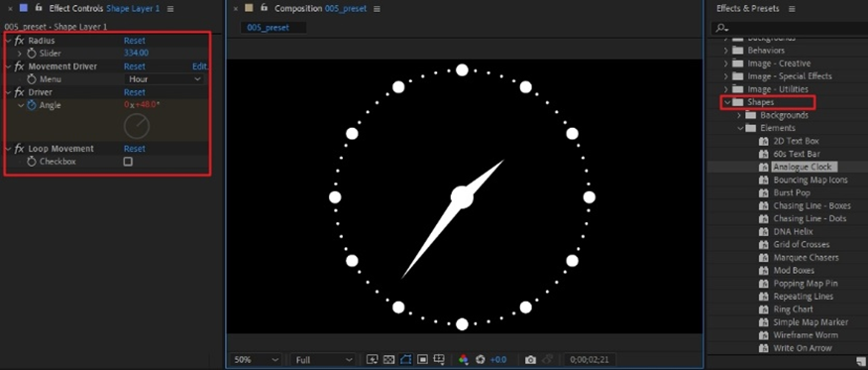The width and height of the screenshot is (868, 370).
Task: Open show channel and color management
Action: pos(464,360)
